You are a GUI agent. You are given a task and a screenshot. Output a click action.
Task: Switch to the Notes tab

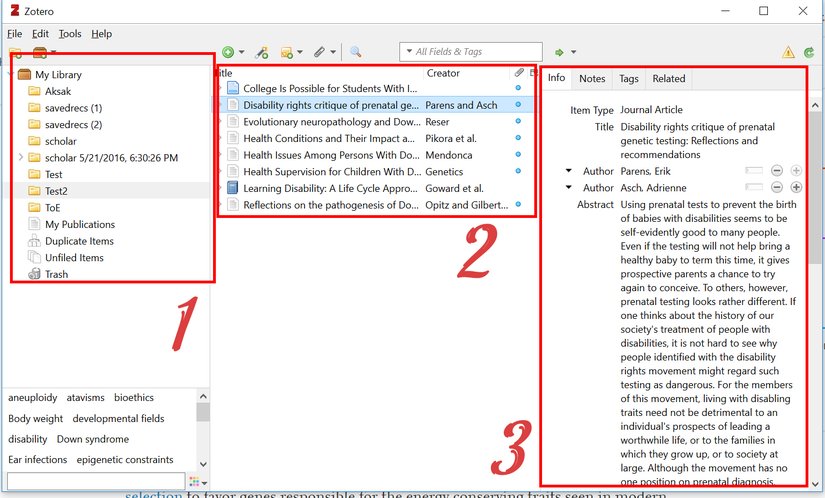tap(592, 78)
